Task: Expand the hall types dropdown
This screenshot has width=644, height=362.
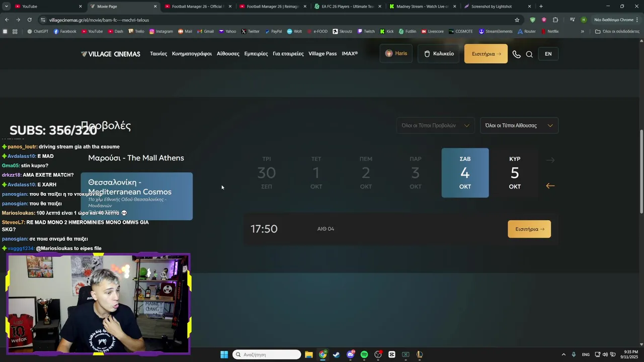Action: pyautogui.click(x=519, y=125)
